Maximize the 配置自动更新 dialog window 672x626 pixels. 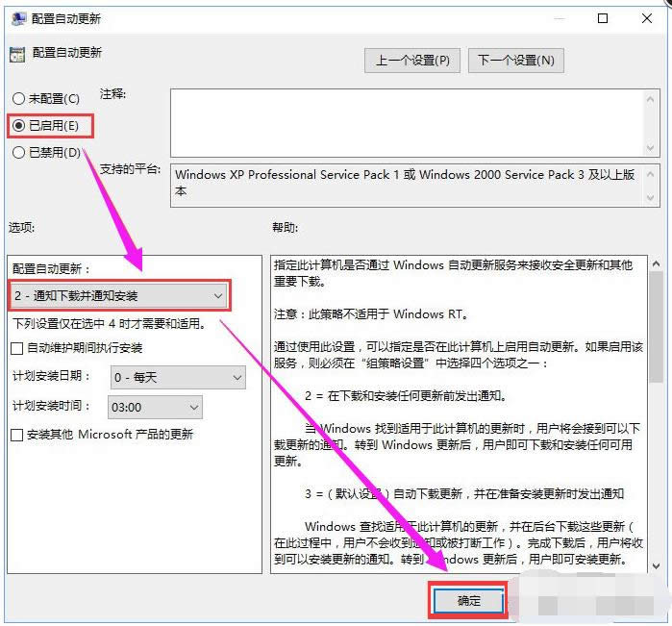click(x=603, y=18)
